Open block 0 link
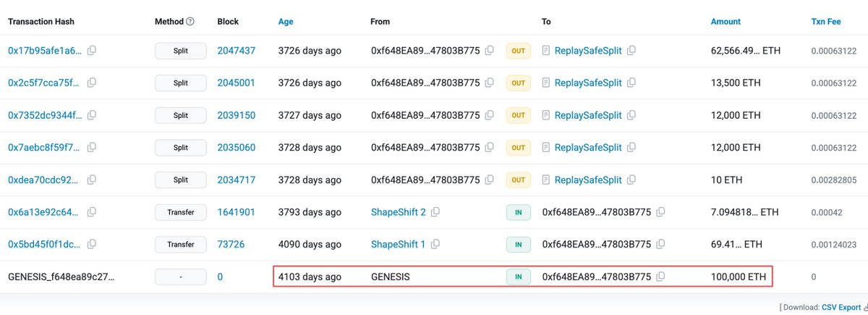The height and width of the screenshot is (315, 868). click(220, 277)
